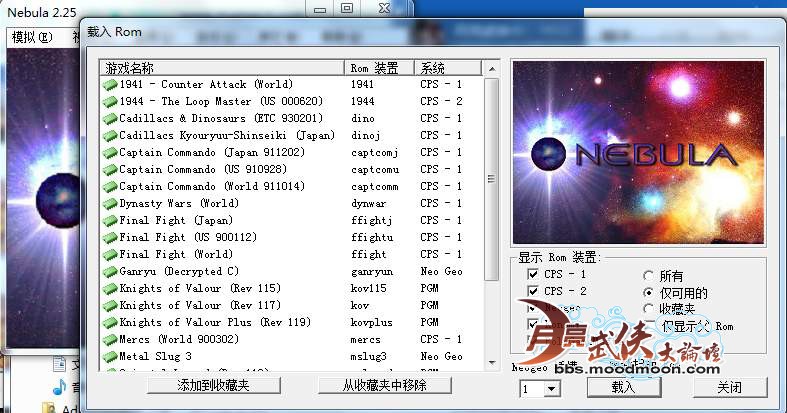The image size is (787, 413).
Task: Select the Dynasty Wars (World) game name
Action: point(179,203)
